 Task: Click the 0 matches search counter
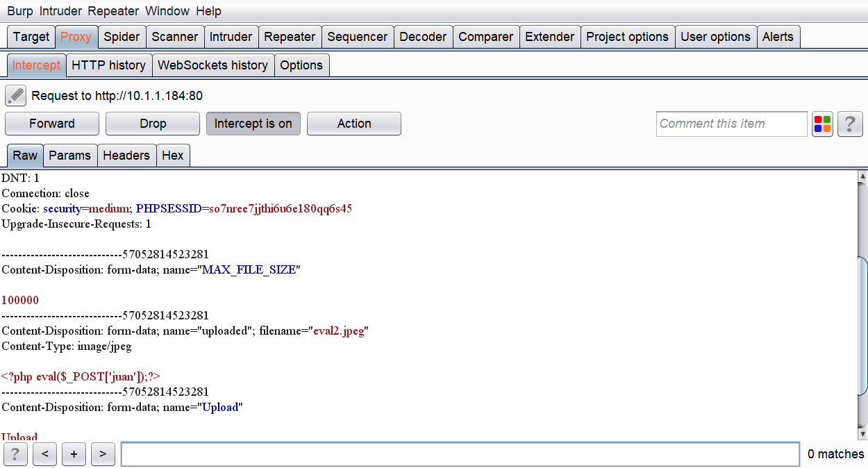tap(836, 454)
